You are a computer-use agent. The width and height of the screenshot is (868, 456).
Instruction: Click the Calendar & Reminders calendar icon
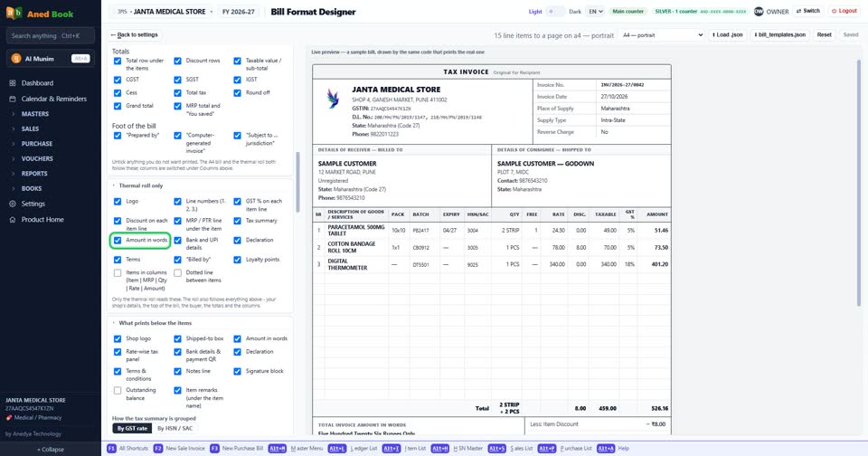tap(12, 99)
